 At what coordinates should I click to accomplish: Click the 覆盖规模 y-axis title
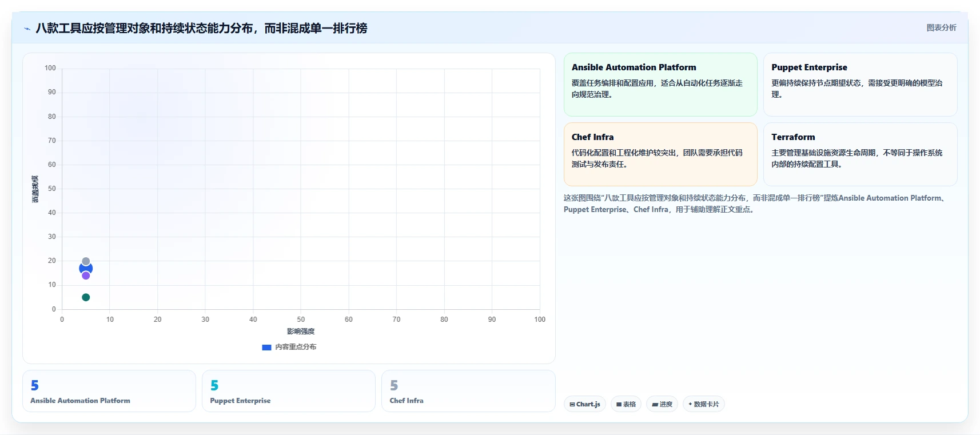point(35,189)
